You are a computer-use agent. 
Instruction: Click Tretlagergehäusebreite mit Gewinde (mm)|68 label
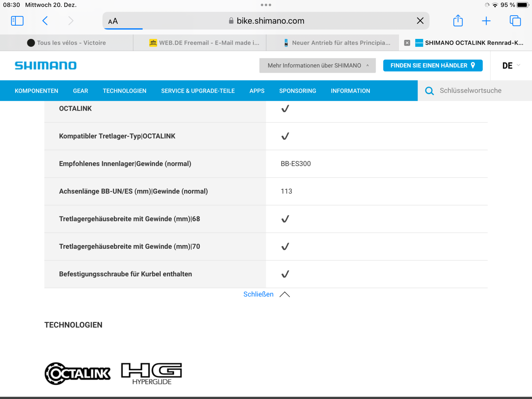129,219
